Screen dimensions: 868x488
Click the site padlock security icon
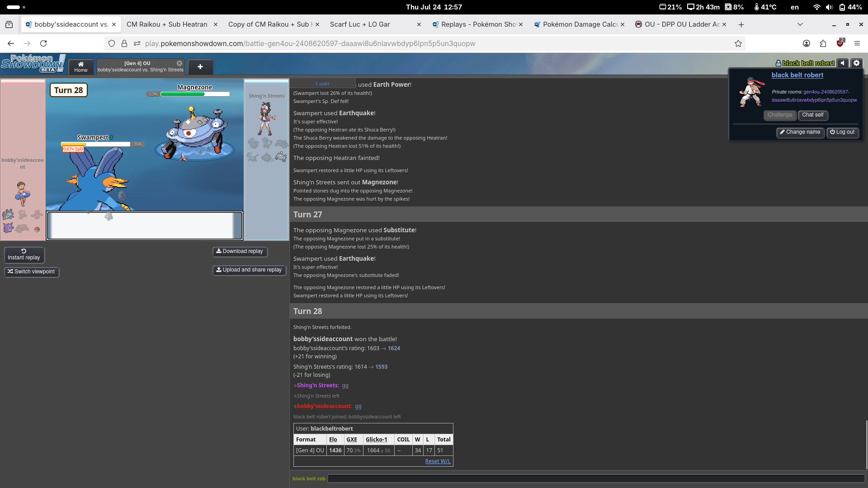click(x=124, y=43)
